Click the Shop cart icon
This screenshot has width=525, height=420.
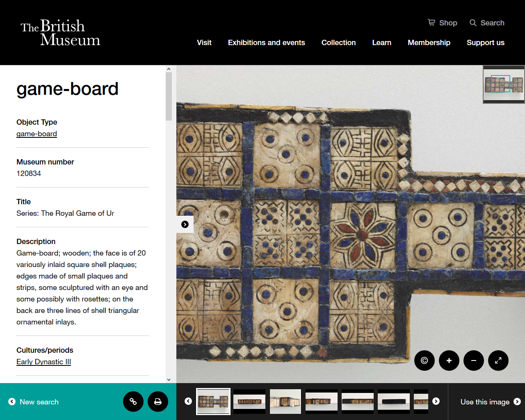[x=431, y=23]
